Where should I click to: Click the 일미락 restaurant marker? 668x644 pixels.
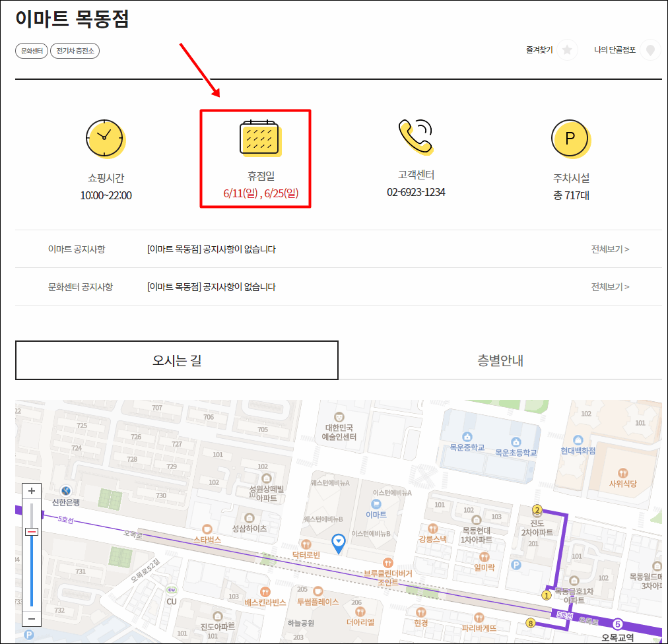click(484, 557)
